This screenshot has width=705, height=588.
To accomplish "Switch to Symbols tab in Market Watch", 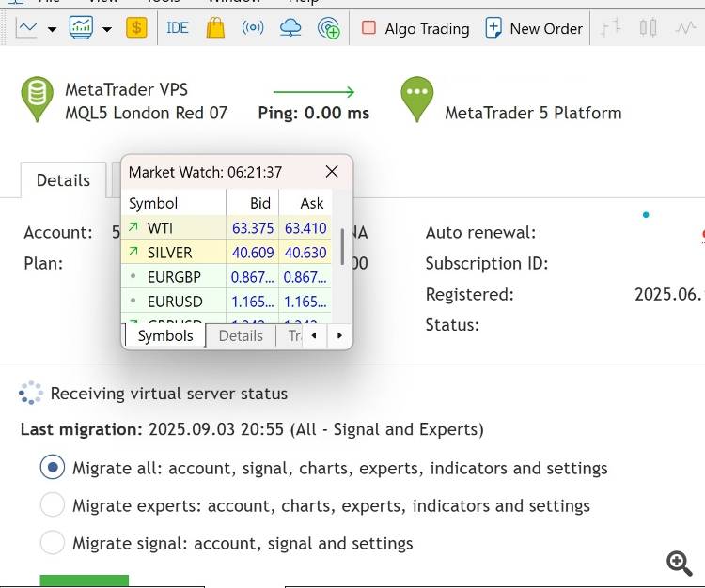I will 165,336.
